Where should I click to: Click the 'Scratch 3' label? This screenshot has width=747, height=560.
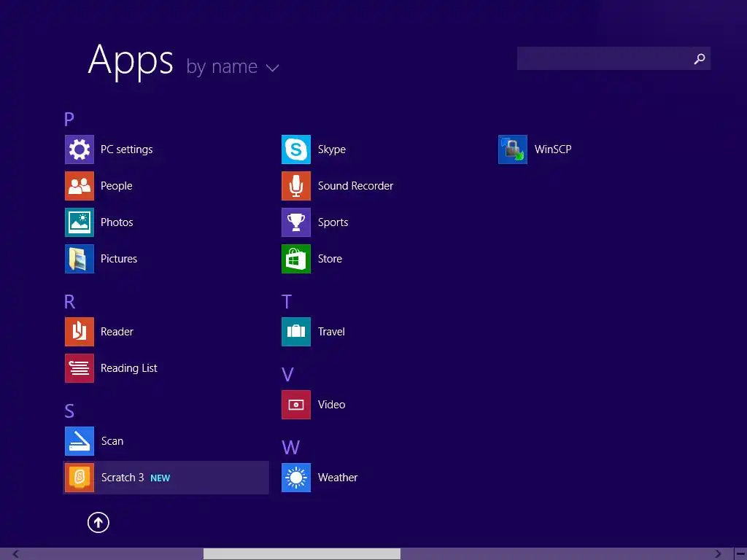click(x=123, y=478)
